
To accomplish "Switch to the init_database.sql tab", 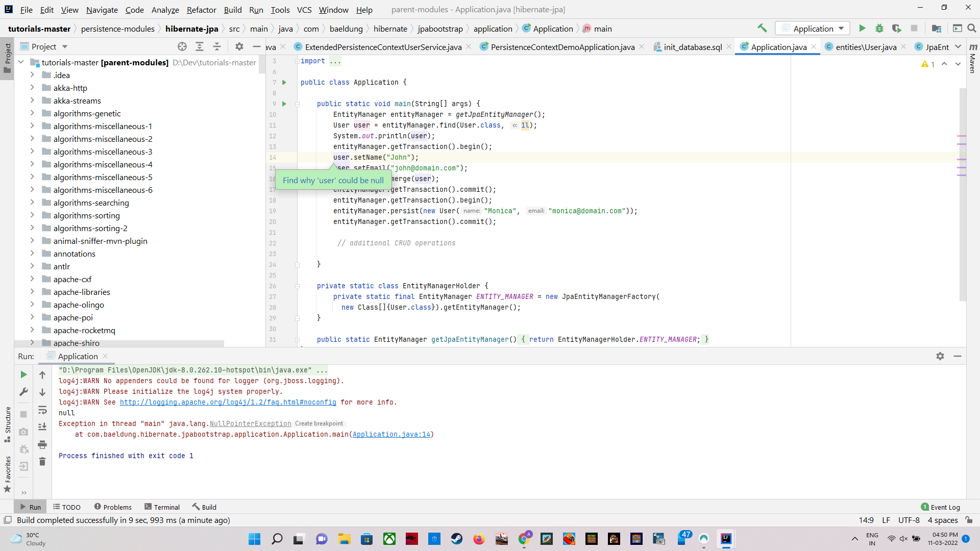I will pos(692,46).
